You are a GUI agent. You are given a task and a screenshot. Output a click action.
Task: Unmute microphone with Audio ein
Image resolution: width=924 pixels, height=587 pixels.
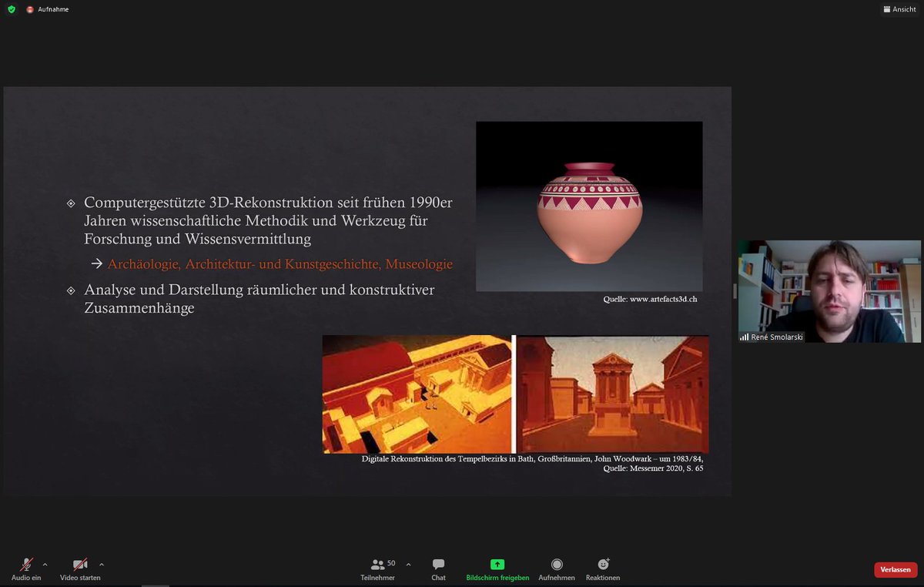pyautogui.click(x=26, y=569)
